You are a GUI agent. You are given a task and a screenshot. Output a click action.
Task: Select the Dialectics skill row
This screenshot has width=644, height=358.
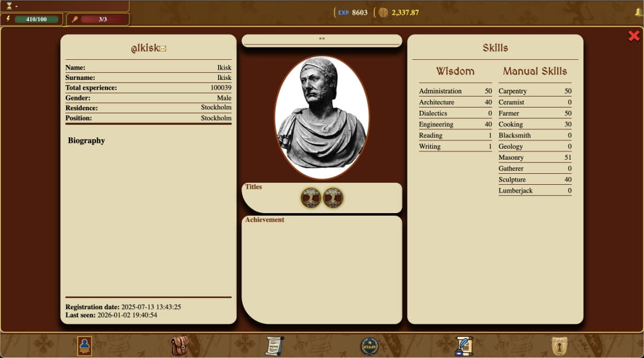point(455,113)
